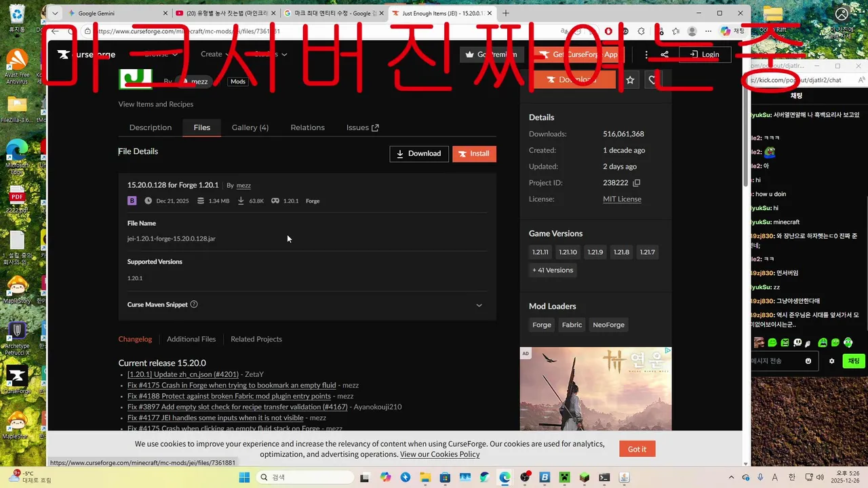View the Cookies Policy link
This screenshot has width=868, height=488.
[439, 454]
